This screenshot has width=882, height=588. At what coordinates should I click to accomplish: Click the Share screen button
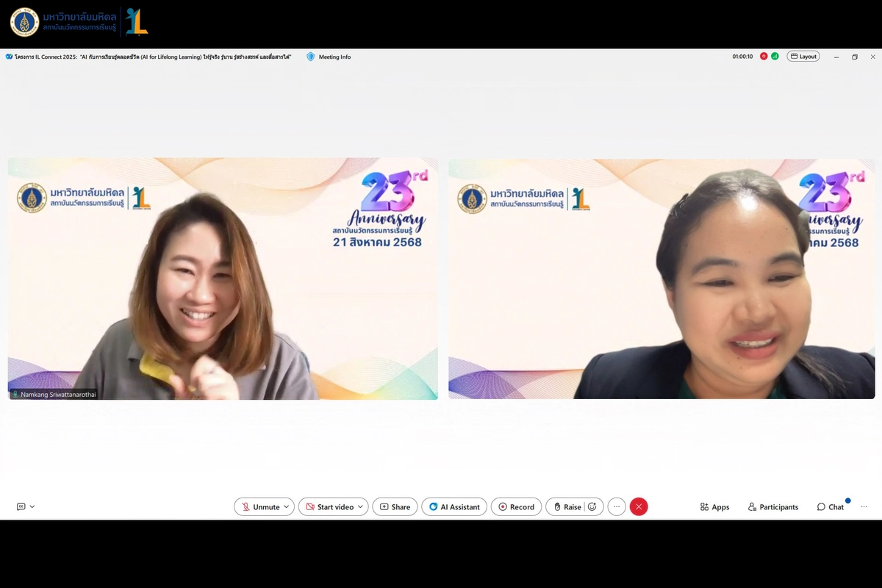point(395,506)
